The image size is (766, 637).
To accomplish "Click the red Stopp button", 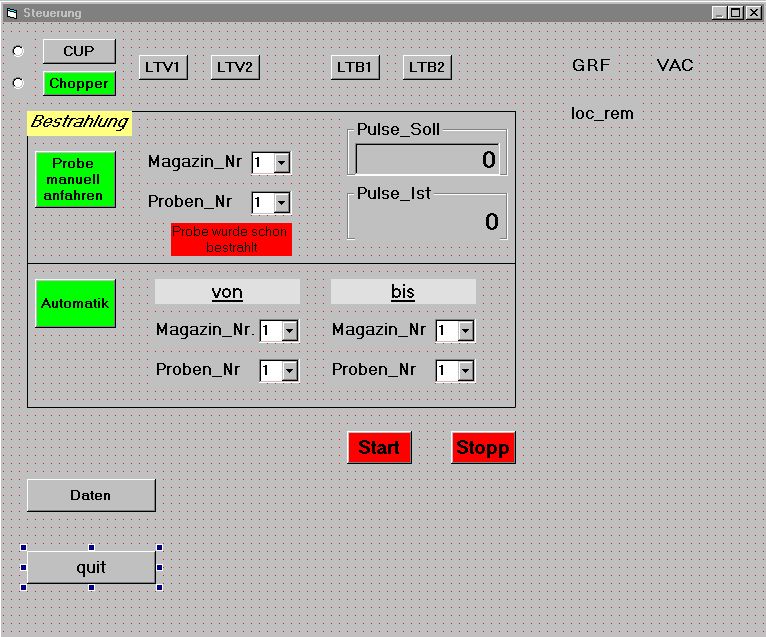I will 483,448.
